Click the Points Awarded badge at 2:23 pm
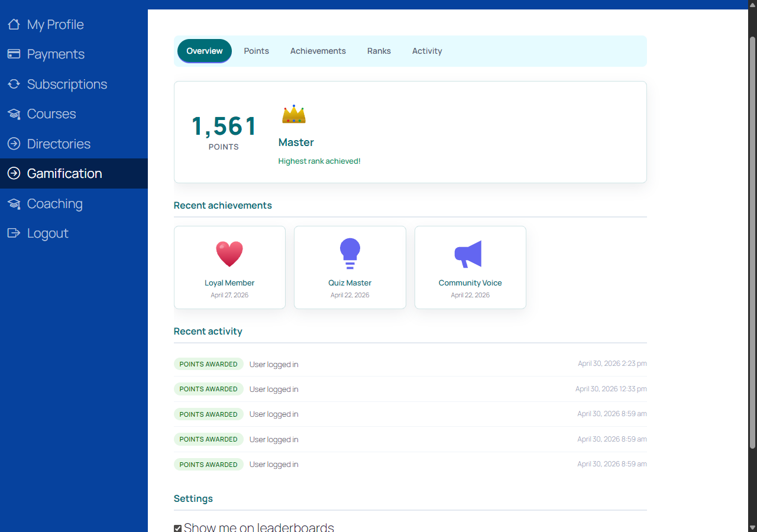The width and height of the screenshot is (757, 532). (209, 364)
